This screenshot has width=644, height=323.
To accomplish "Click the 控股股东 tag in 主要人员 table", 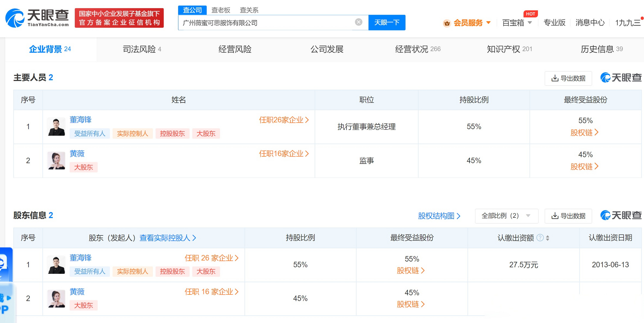I will point(172,133).
